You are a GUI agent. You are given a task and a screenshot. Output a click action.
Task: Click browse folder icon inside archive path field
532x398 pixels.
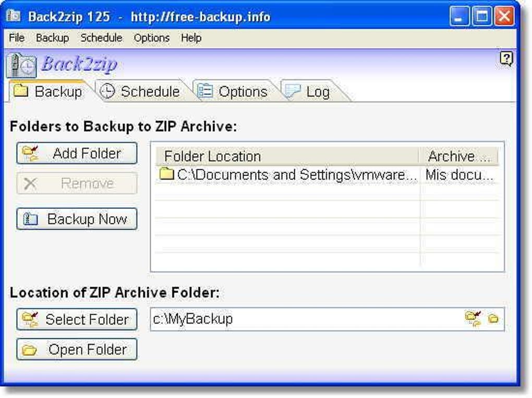pos(473,319)
